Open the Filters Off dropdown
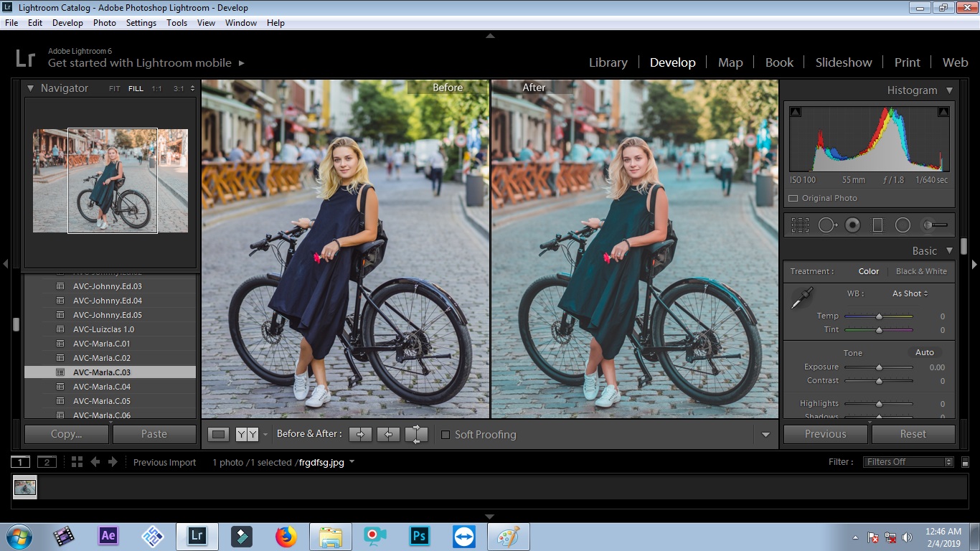The image size is (980, 551). (908, 462)
